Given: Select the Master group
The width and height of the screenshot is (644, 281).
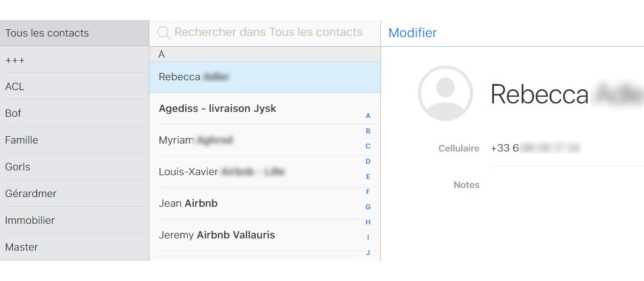Looking at the screenshot, I should pos(22,247).
